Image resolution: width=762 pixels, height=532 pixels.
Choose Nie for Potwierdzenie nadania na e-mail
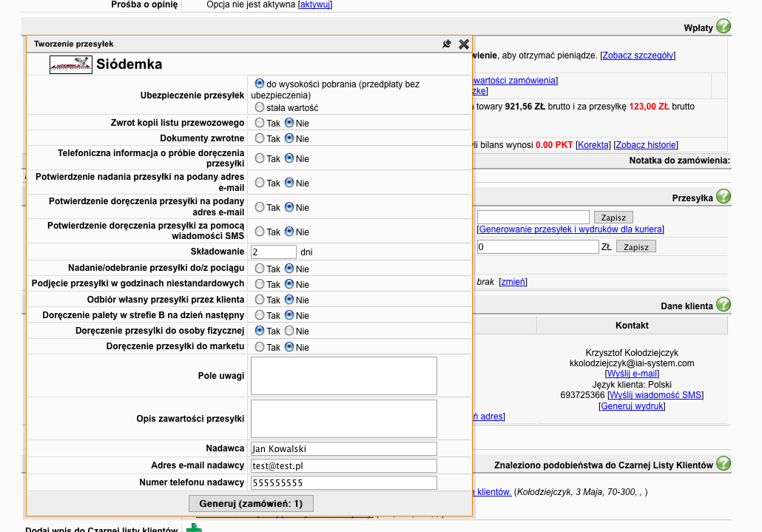coord(289,183)
